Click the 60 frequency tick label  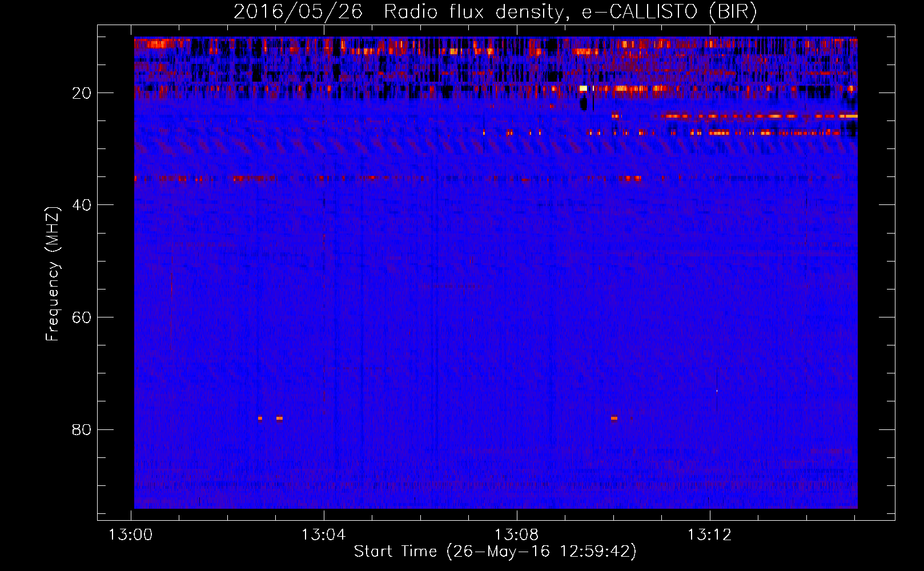[x=82, y=317]
